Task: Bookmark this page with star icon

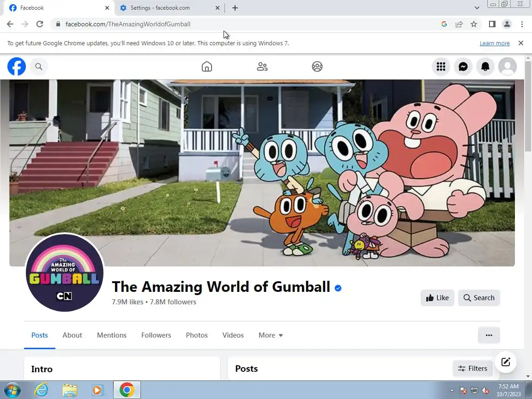Action: (474, 24)
